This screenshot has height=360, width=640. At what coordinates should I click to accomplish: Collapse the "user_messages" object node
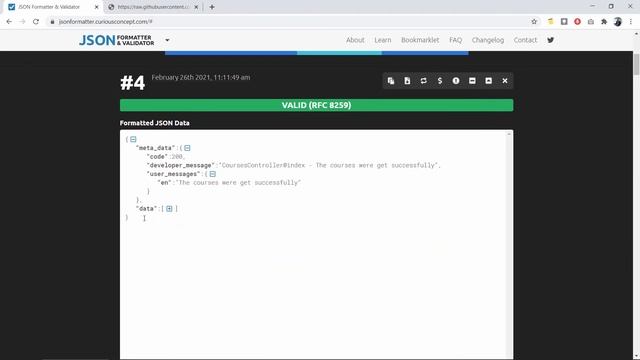tap(213, 174)
